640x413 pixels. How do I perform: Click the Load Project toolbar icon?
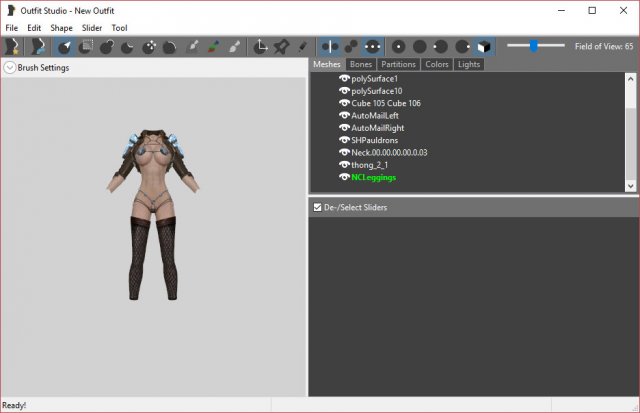(38, 46)
